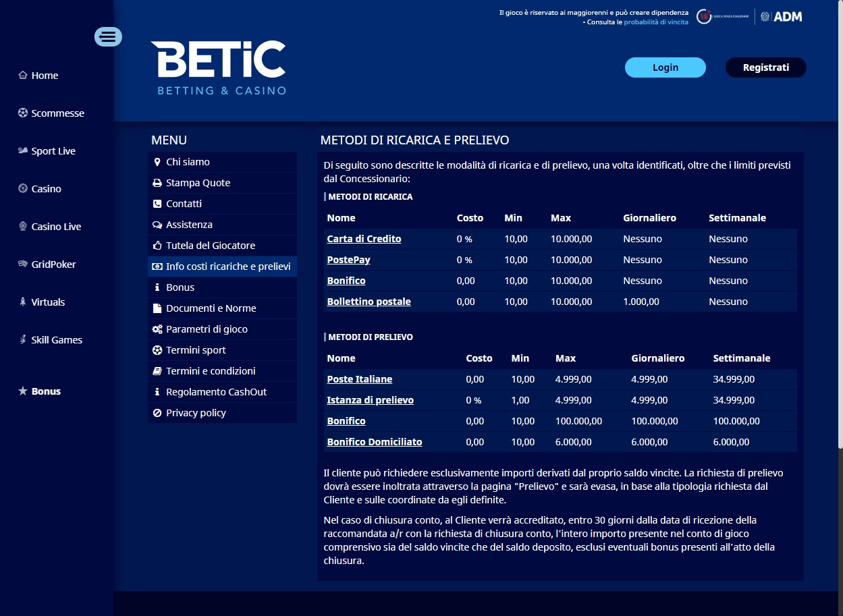Click the Documenti e Norme file icon
Screen dimensions: 843x616
tap(157, 308)
